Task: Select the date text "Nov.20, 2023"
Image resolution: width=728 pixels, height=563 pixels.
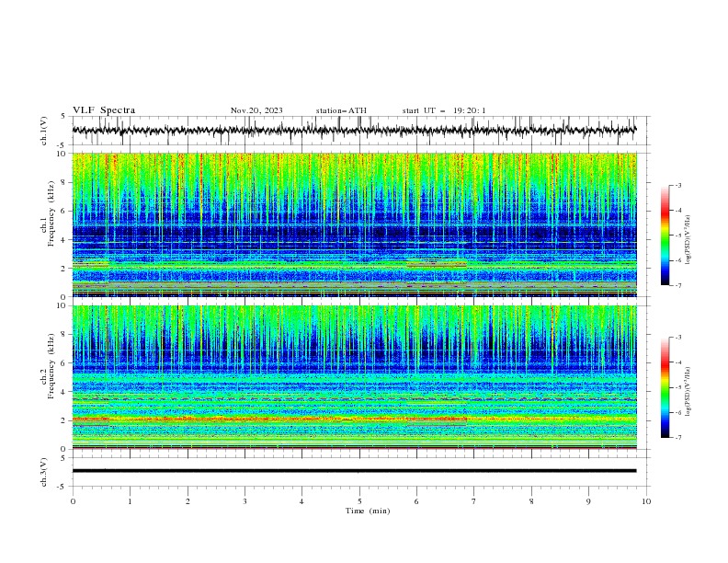Action: click(256, 110)
